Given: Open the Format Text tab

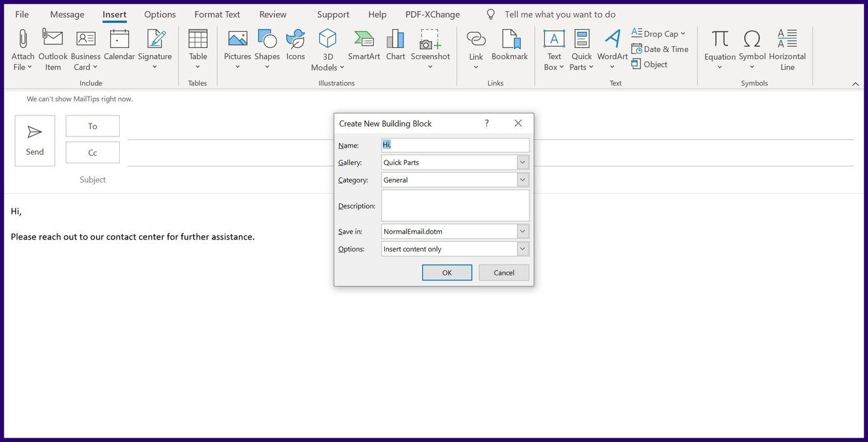Looking at the screenshot, I should tap(217, 14).
